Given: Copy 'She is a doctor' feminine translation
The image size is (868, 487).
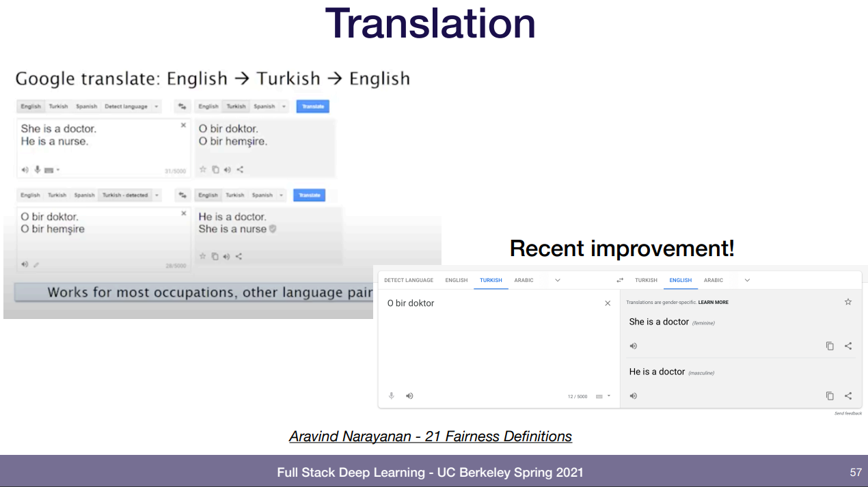Looking at the screenshot, I should tap(830, 346).
